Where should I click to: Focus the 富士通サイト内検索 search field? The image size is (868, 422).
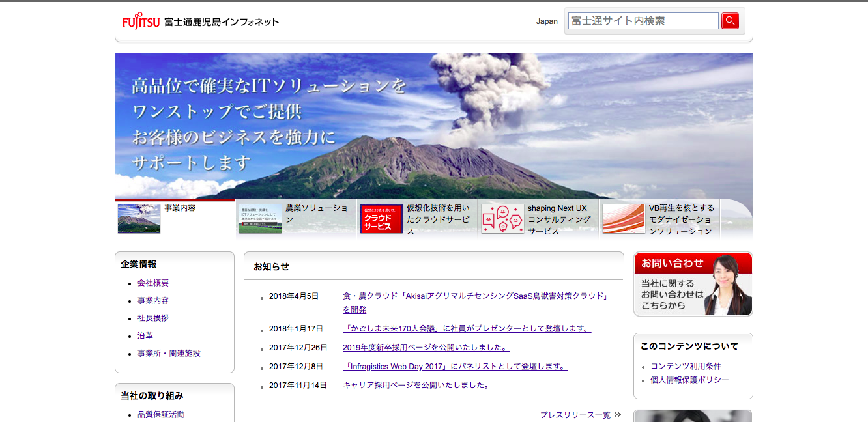(x=643, y=21)
